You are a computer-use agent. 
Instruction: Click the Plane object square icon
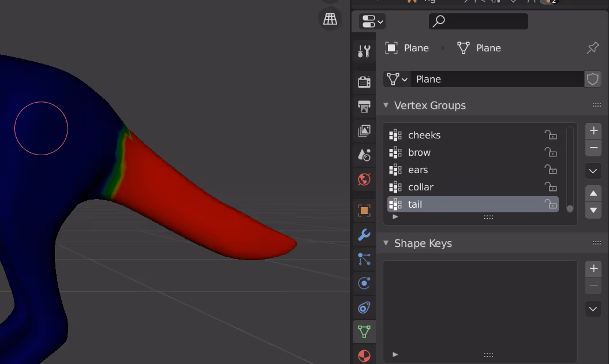point(391,48)
